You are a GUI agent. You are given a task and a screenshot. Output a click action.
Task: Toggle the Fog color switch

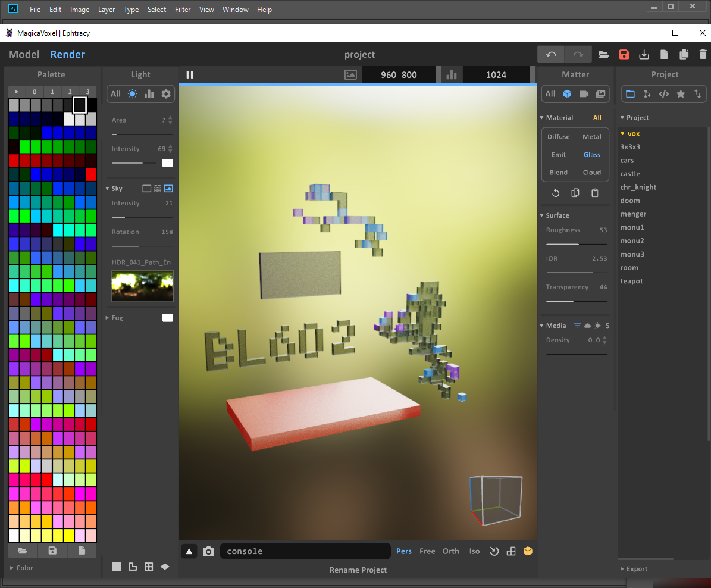point(167,318)
